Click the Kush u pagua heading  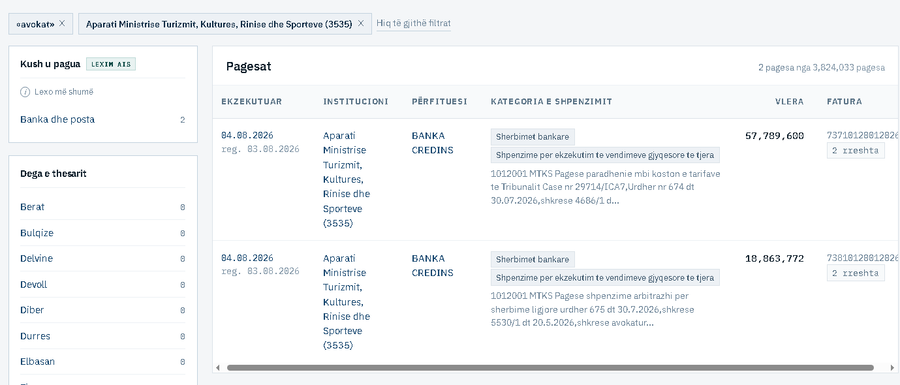click(x=50, y=64)
